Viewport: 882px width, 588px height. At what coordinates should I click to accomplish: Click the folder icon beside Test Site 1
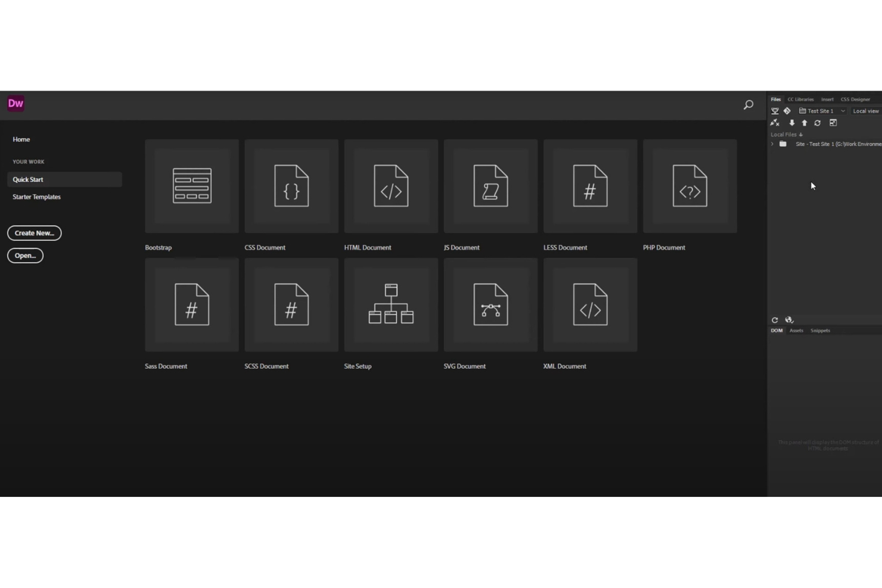(x=802, y=111)
